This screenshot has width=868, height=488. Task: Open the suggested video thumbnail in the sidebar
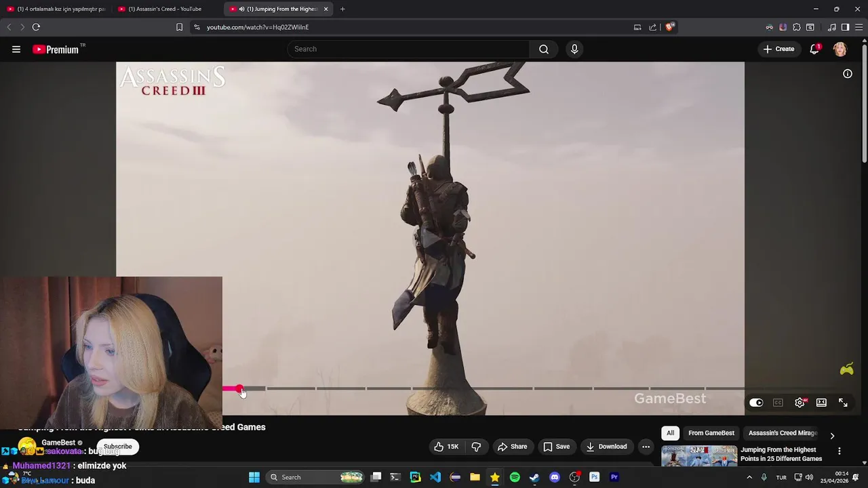click(698, 455)
